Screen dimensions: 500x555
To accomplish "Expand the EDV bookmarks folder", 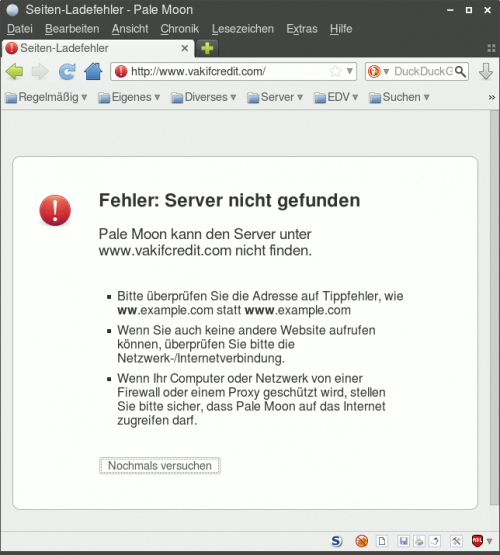I will pyautogui.click(x=336, y=97).
